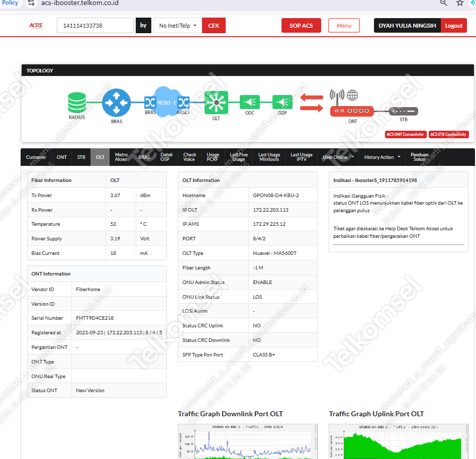Click the red ONT modem icon

[x=352, y=111]
